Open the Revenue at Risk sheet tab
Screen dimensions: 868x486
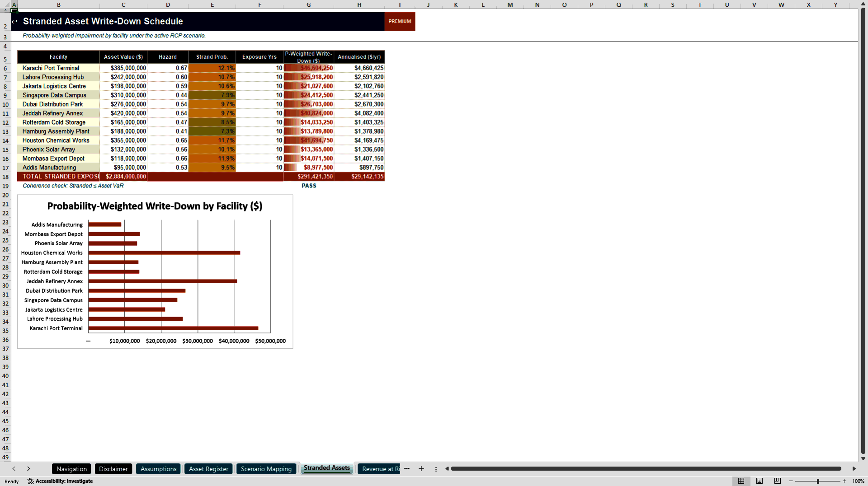click(x=379, y=469)
